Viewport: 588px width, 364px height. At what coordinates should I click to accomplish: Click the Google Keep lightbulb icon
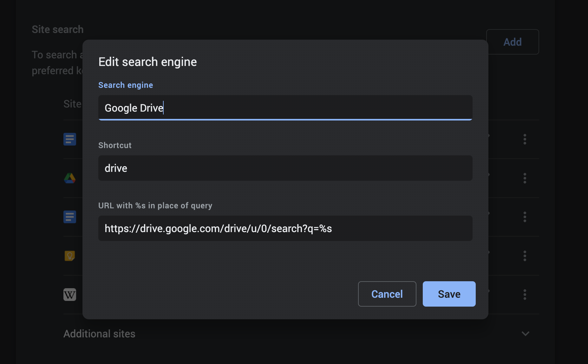point(70,256)
